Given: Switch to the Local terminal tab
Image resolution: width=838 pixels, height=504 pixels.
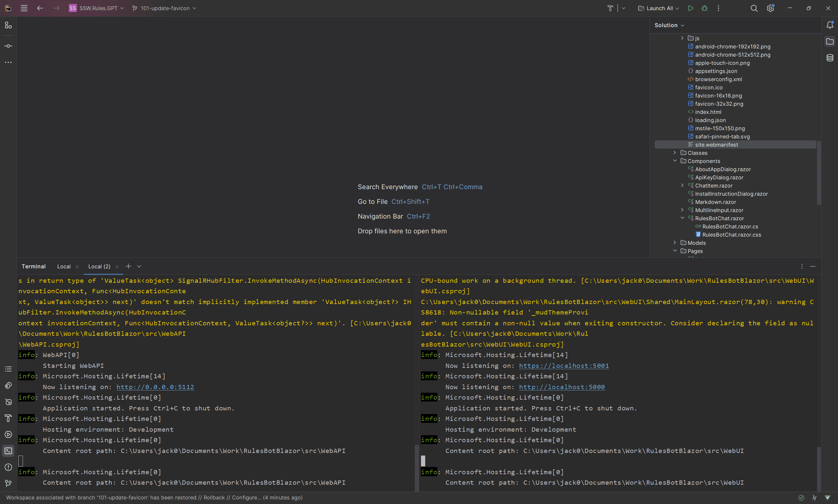Looking at the screenshot, I should point(64,267).
